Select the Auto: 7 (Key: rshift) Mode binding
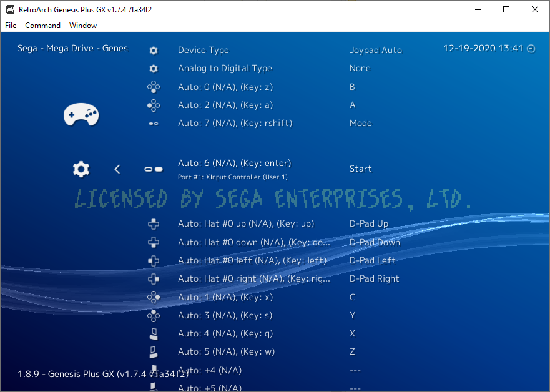Image resolution: width=550 pixels, height=392 pixels. pyautogui.click(x=235, y=124)
